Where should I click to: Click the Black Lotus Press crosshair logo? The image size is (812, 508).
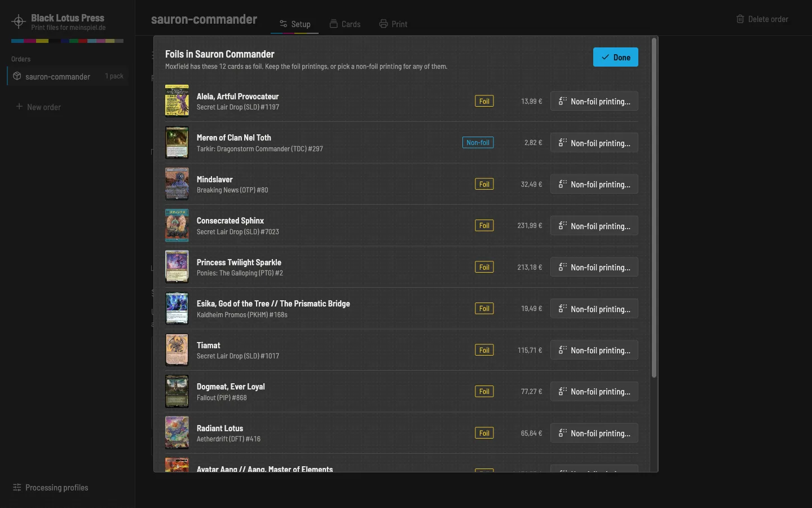click(x=19, y=22)
